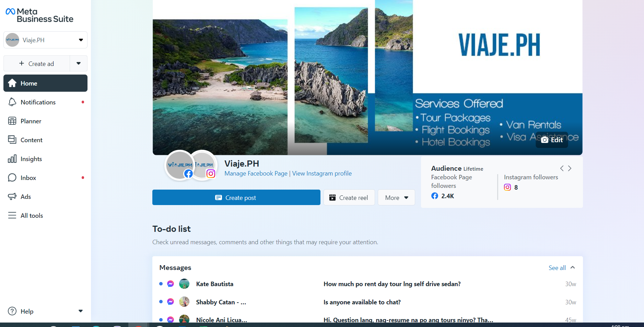Open All tools menu
Image resolution: width=644 pixels, height=327 pixels.
point(45,215)
